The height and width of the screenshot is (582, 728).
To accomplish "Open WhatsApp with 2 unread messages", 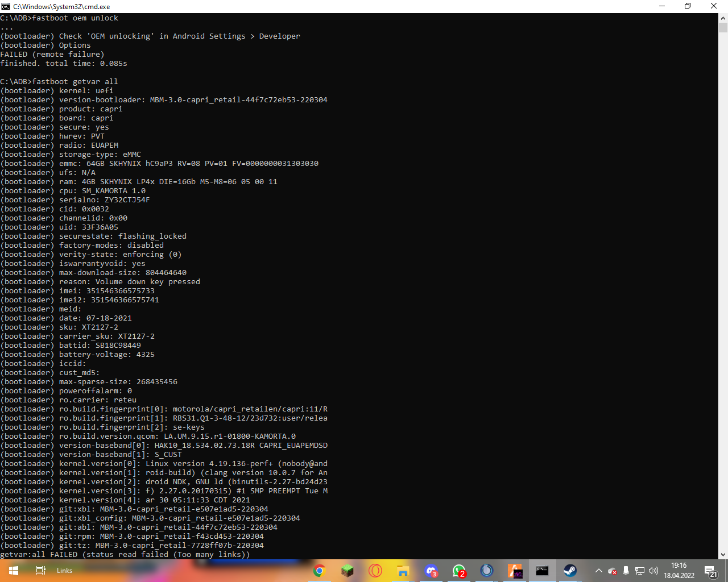I will pyautogui.click(x=459, y=571).
